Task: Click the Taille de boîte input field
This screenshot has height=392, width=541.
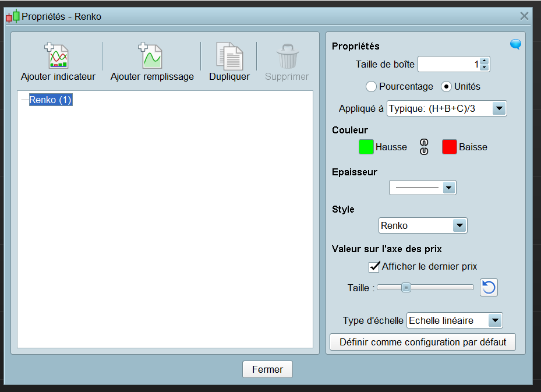Action: (449, 64)
